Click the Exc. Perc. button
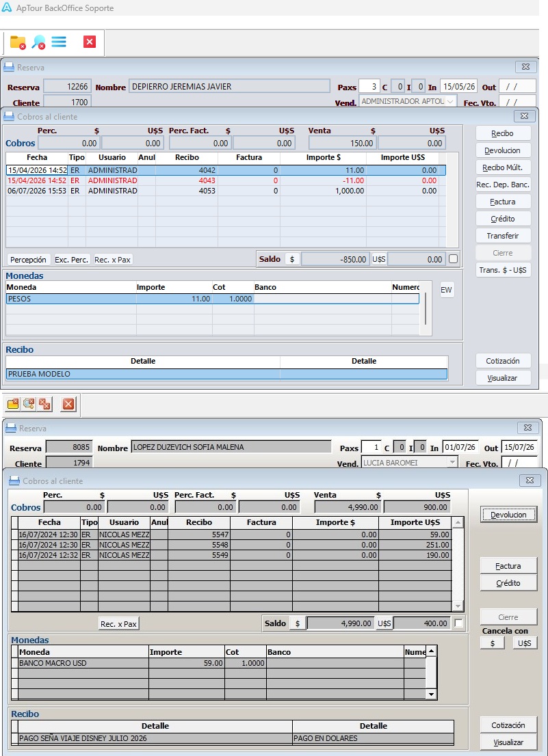The image size is (548, 756). coord(71,259)
